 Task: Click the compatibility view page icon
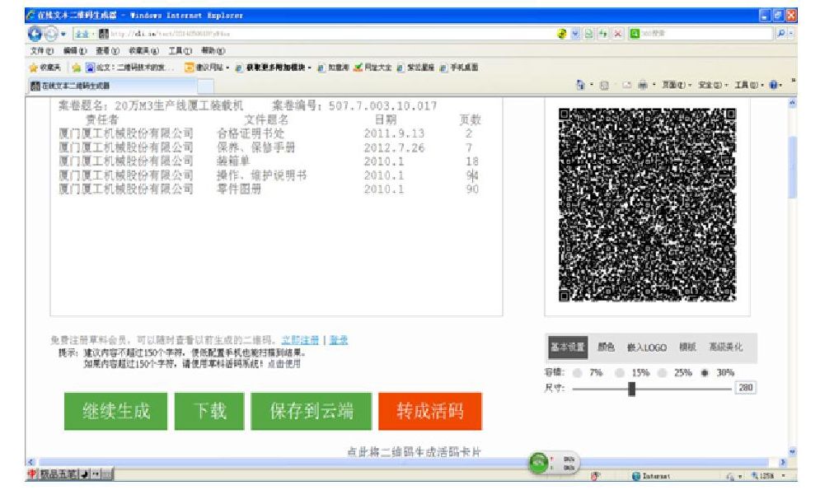(589, 34)
